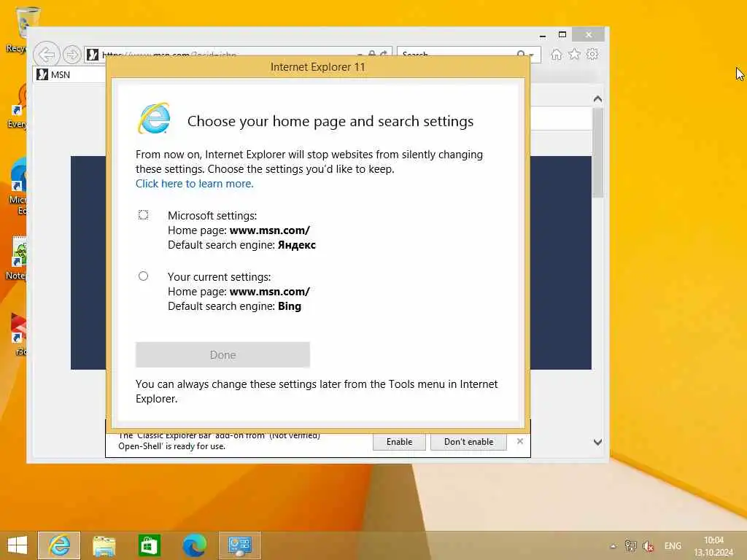Open the Click here to learn more link
Image resolution: width=747 pixels, height=560 pixels.
pyautogui.click(x=194, y=184)
